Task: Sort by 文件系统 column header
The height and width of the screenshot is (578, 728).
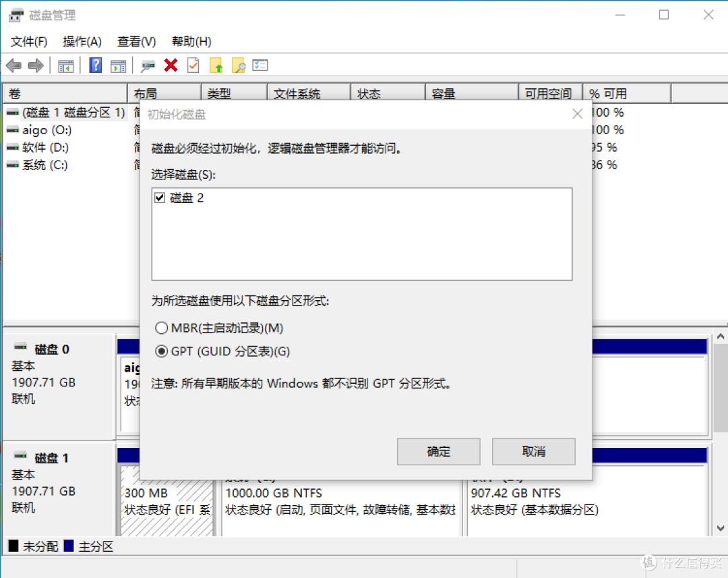Action: tap(309, 93)
